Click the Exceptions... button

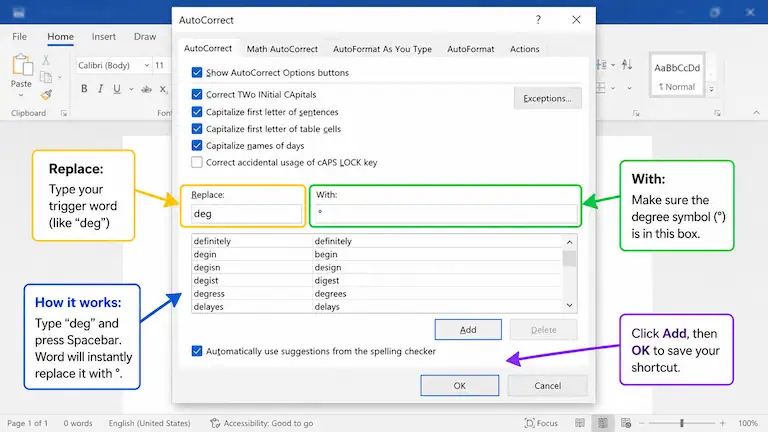pos(548,98)
